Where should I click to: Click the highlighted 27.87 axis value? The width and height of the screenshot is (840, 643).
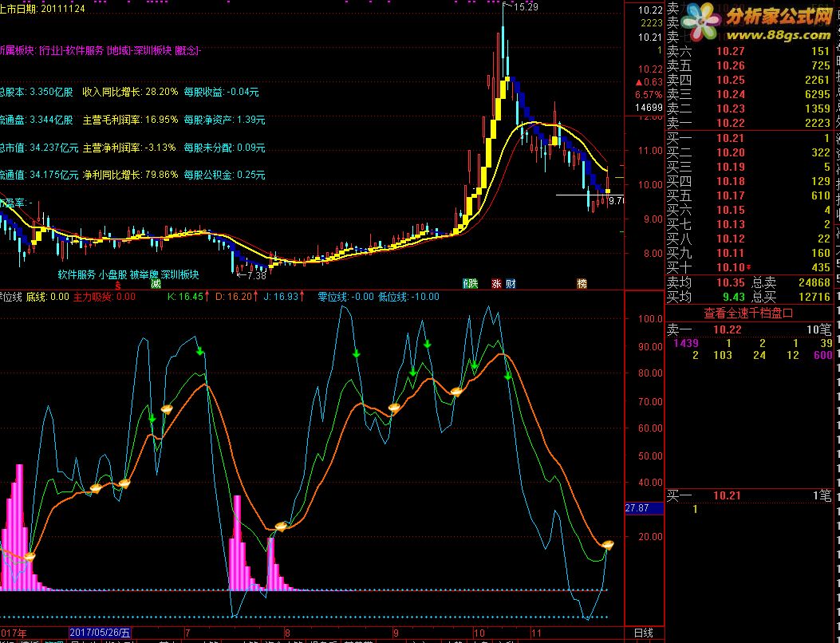(644, 508)
